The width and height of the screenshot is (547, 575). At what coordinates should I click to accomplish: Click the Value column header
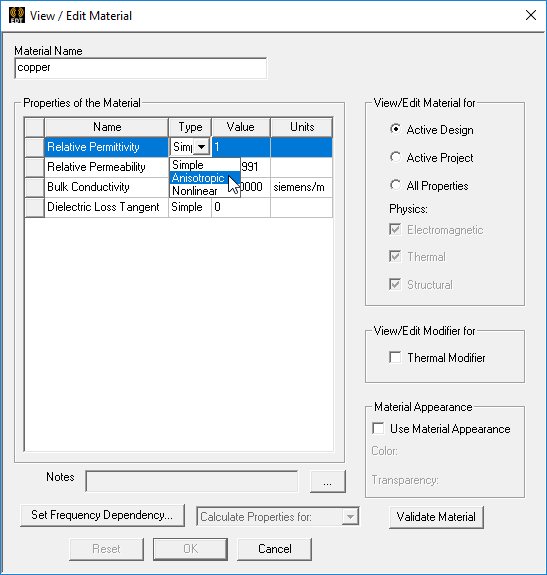coord(241,127)
